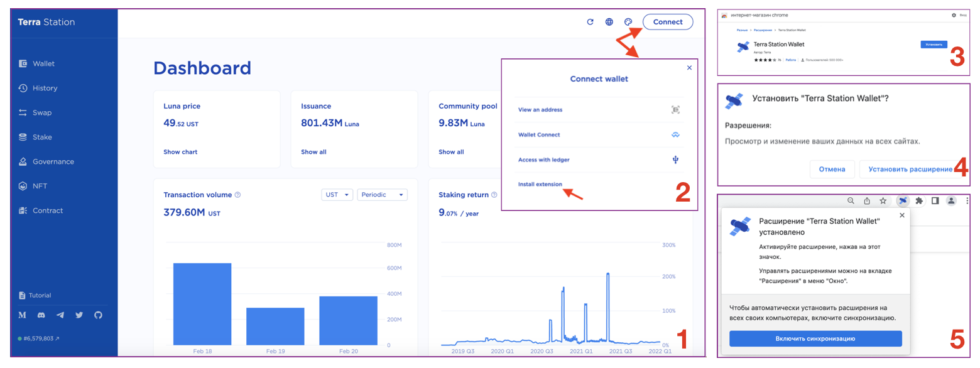This screenshot has width=980, height=368.
Task: Click the GitHub icon in the sidebar
Action: click(x=98, y=315)
